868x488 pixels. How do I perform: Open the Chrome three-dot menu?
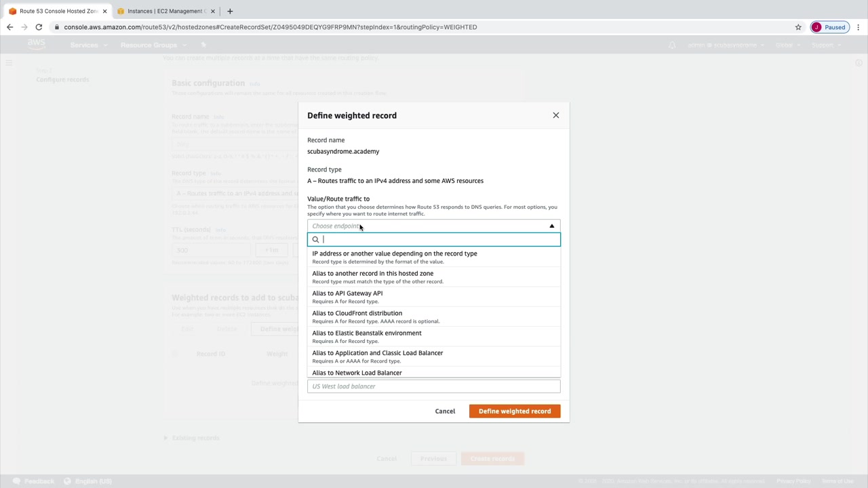(x=858, y=27)
